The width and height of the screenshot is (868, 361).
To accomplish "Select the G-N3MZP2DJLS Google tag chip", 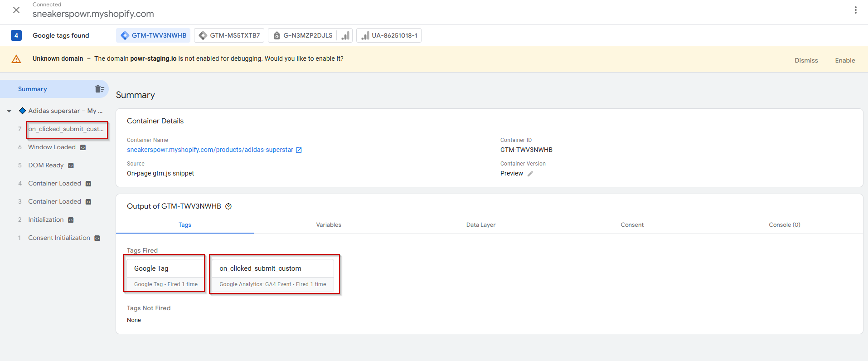I will point(302,35).
